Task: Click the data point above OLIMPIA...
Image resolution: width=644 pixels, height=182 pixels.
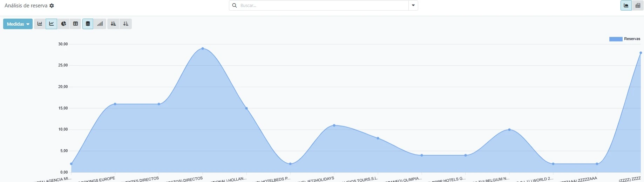Action: click(422, 155)
